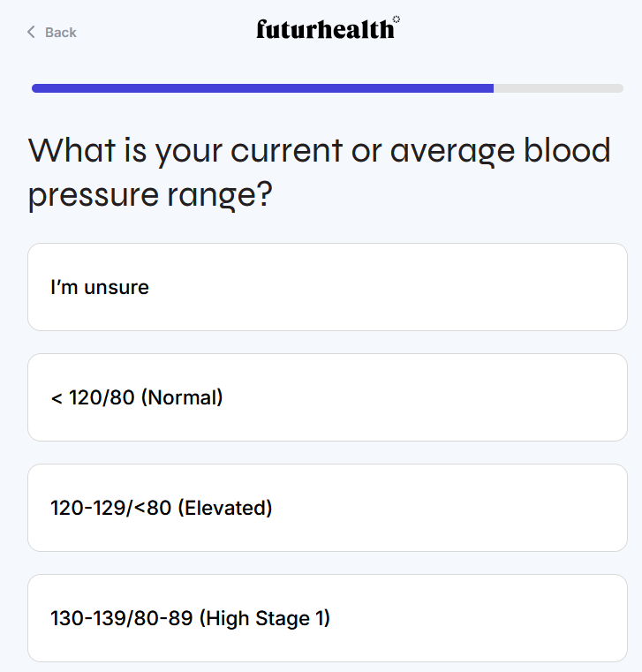Click the purple filled part of the progress bar
This screenshot has height=672, width=642.
[262, 88]
